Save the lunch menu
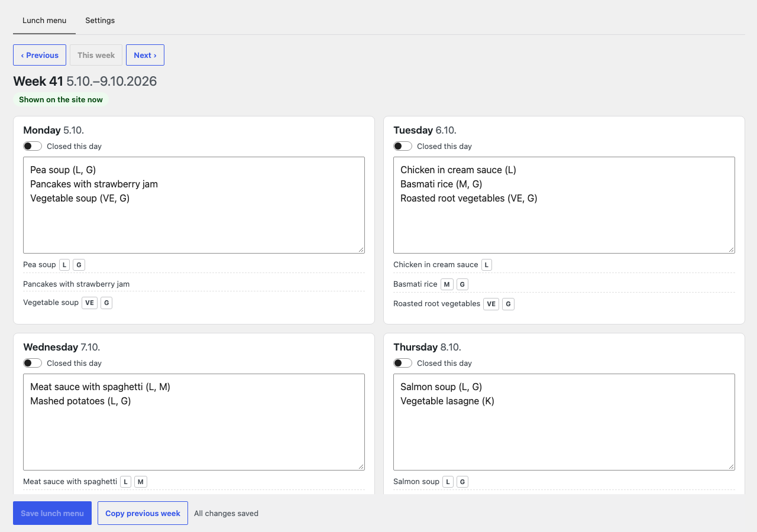Viewport: 757px width, 532px height. [52, 513]
